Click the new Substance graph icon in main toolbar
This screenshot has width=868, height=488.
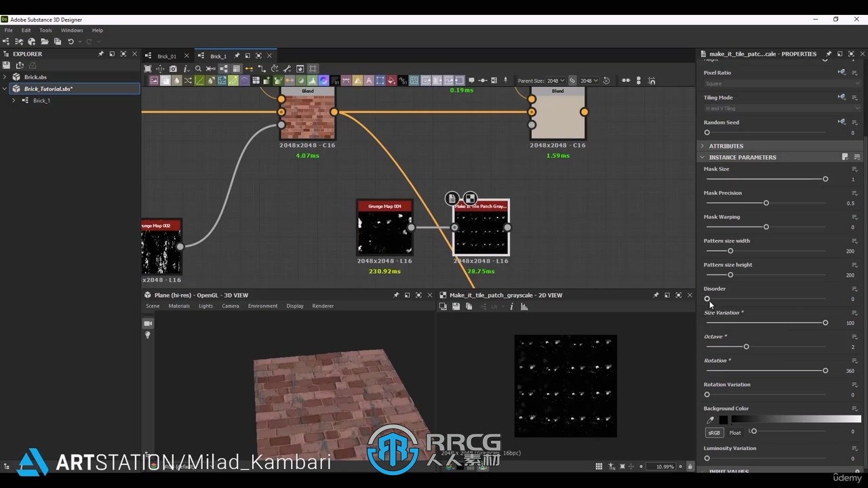point(6,41)
